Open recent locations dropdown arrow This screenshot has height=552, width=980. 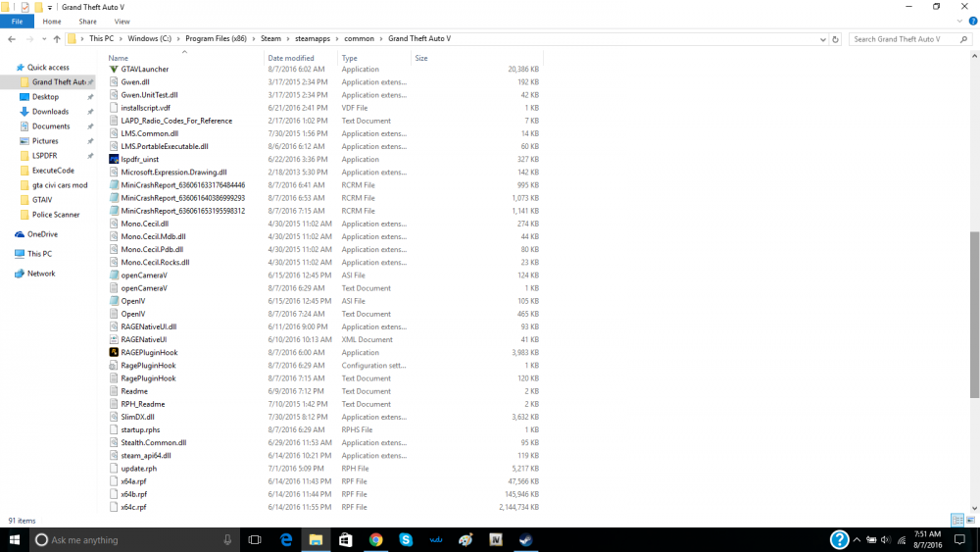(x=44, y=39)
